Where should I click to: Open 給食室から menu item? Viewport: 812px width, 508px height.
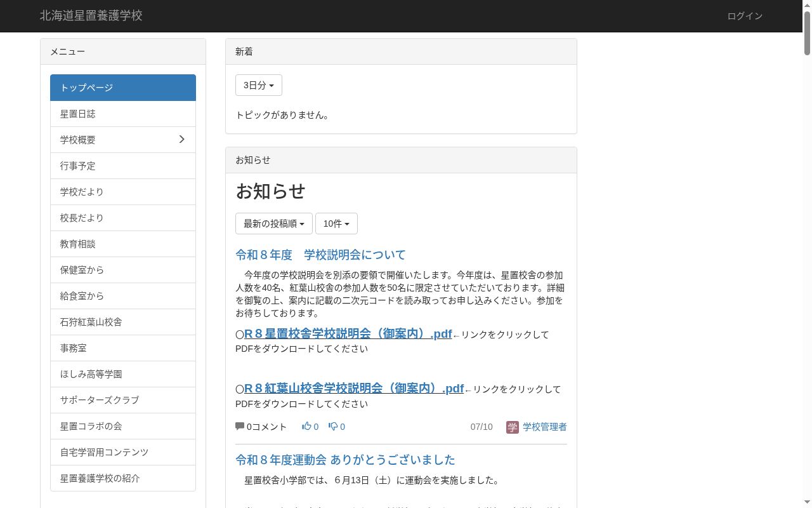click(x=123, y=296)
